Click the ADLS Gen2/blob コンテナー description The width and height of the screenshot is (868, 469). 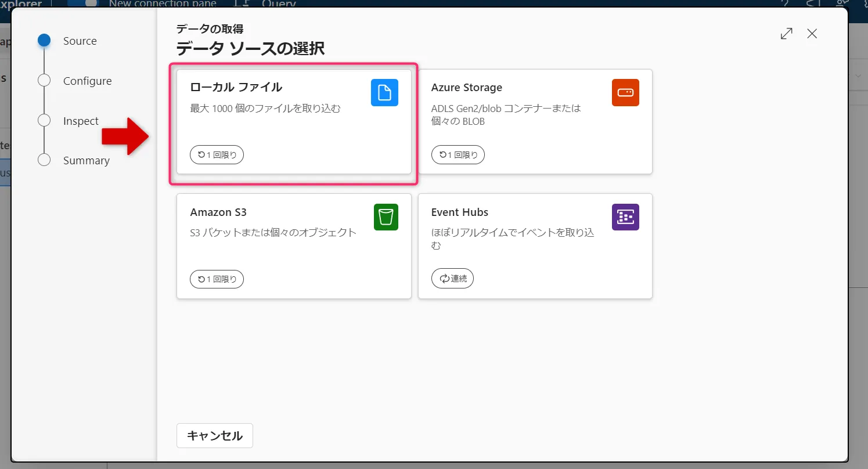(x=506, y=114)
